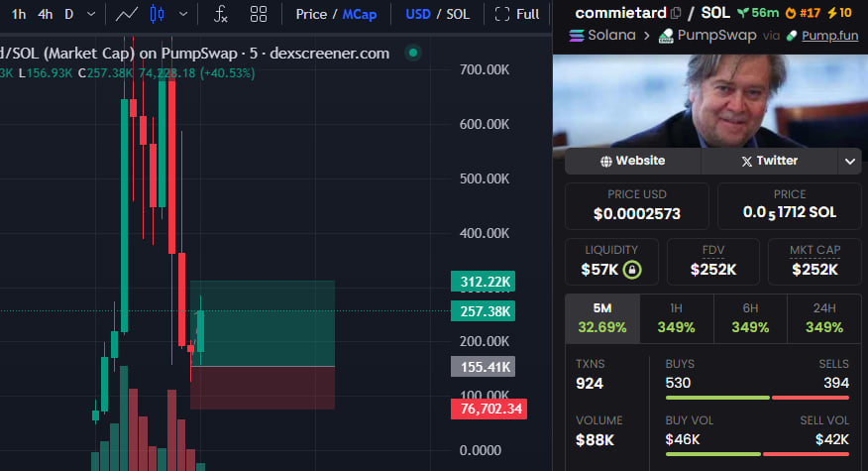Click the #17 trending fire icon
868x471 pixels.
click(x=791, y=13)
